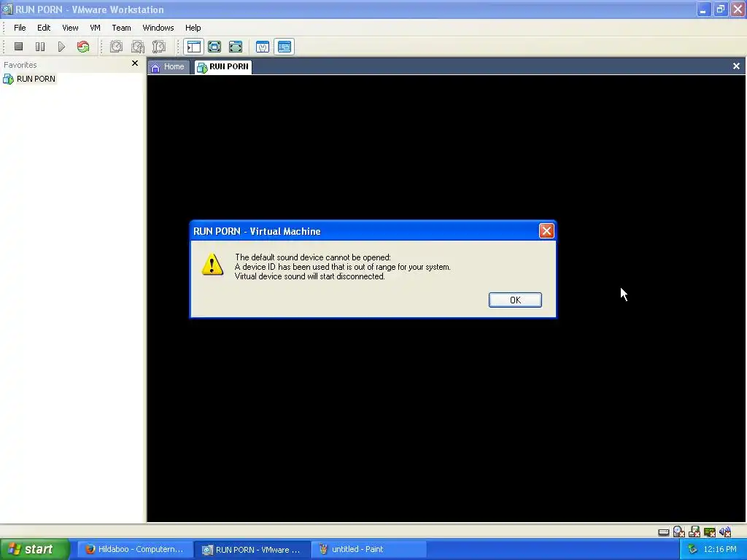Click the 12:16 PM taskbar clock
The image size is (747, 560).
(720, 550)
